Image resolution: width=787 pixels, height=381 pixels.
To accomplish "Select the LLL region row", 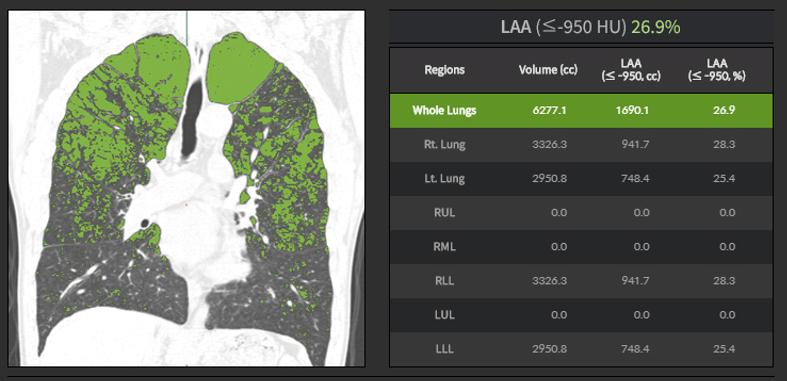I will pos(581,349).
